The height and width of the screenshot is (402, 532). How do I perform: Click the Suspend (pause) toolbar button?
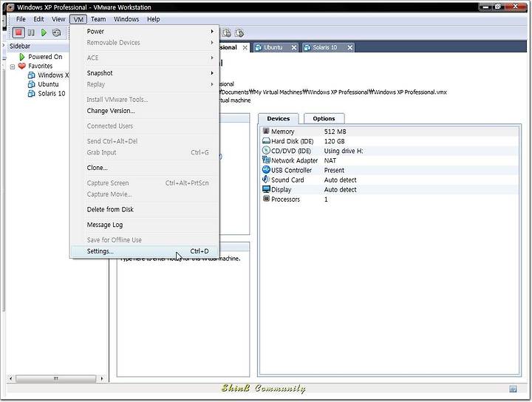(x=31, y=33)
